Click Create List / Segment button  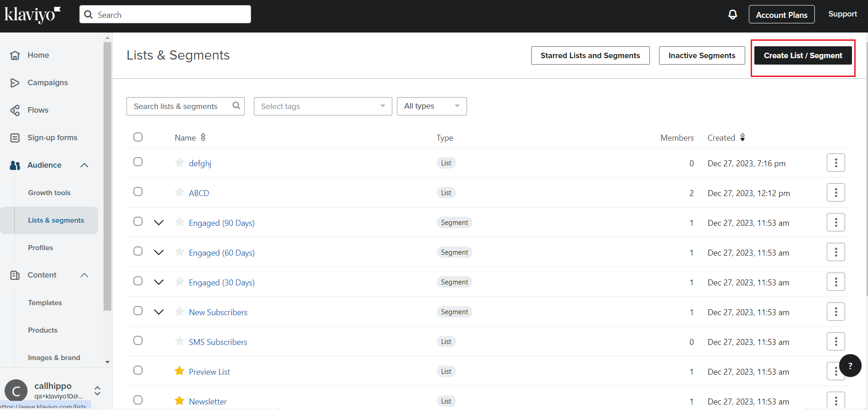[803, 55]
